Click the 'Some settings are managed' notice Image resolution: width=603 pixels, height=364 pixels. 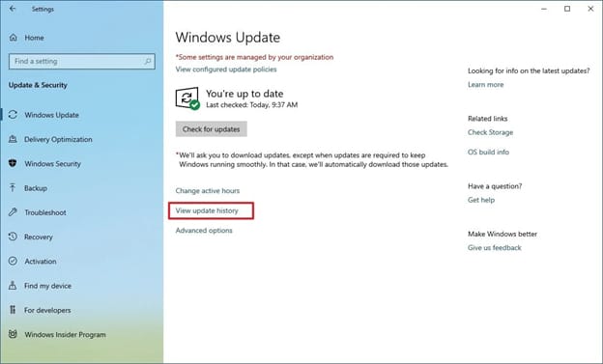point(254,57)
